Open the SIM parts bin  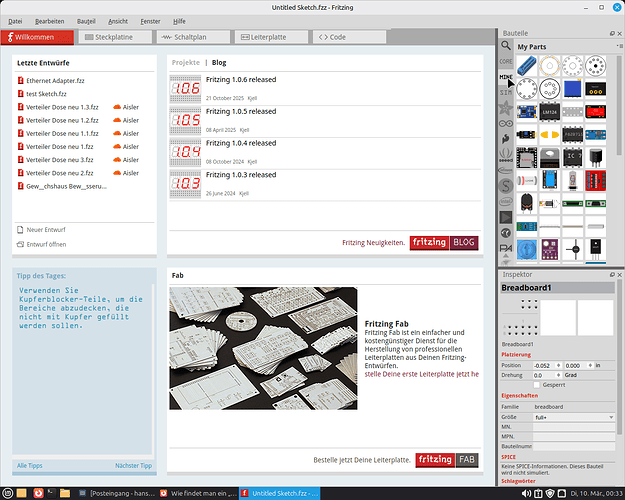coord(506,92)
